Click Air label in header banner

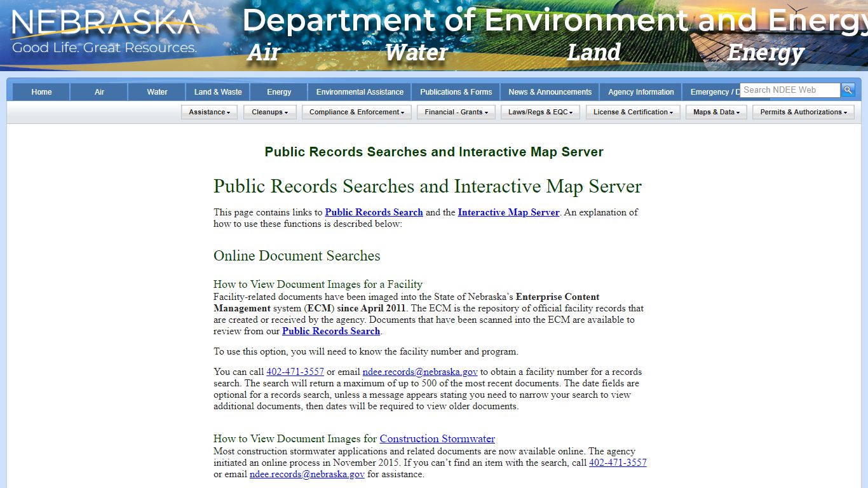[264, 52]
